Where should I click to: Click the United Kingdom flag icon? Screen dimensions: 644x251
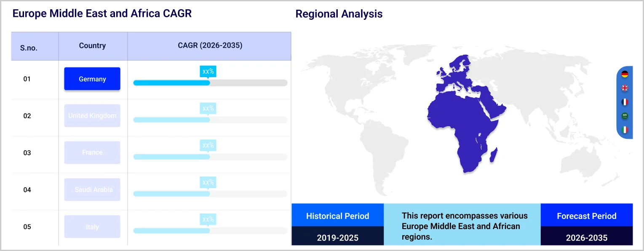(x=625, y=88)
